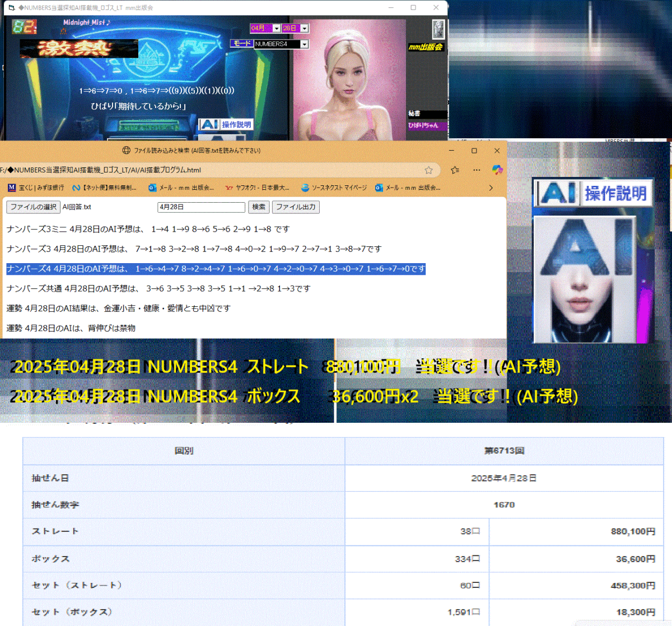Viewport: 672px width, 626px height.
Task: Expand the mode dropdown set to NUMBERS4
Action: click(x=304, y=44)
